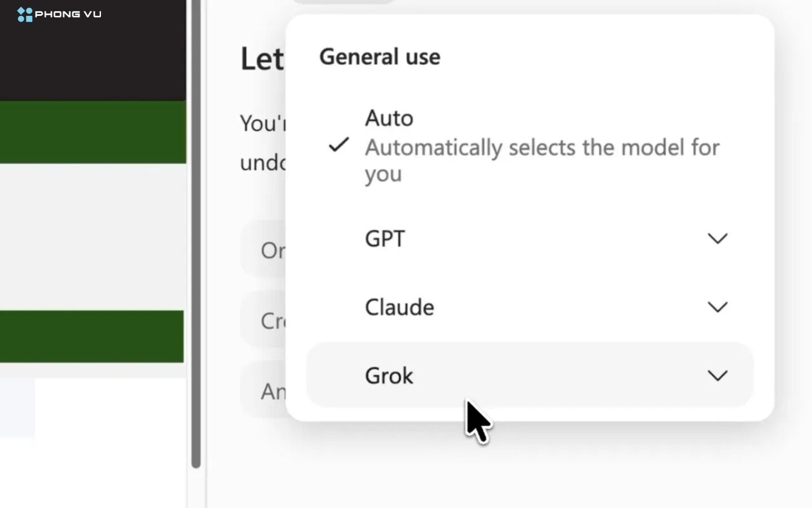This screenshot has height=508, width=812.
Task: Click the "PHONG VU" watermark text
Action: click(x=68, y=14)
